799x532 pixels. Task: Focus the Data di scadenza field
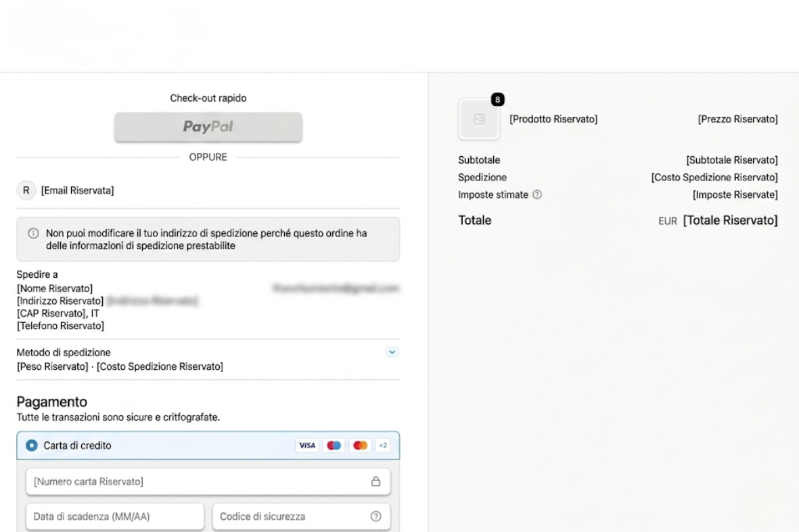115,516
